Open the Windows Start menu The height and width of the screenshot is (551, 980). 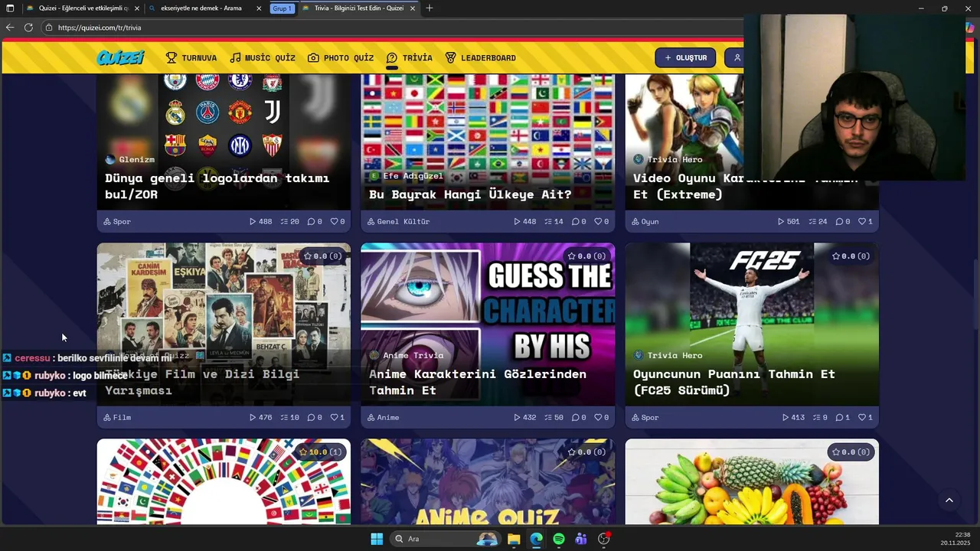click(377, 539)
